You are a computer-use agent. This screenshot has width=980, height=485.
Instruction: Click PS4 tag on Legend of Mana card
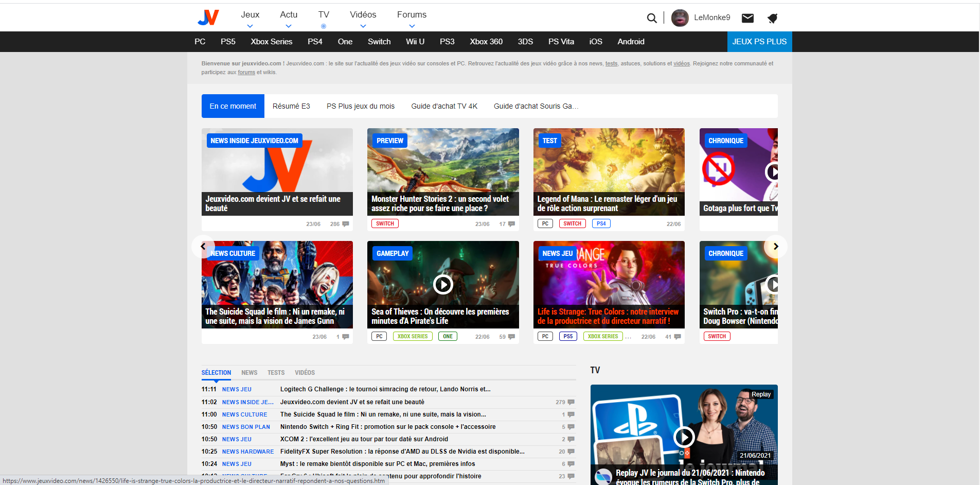601,223
